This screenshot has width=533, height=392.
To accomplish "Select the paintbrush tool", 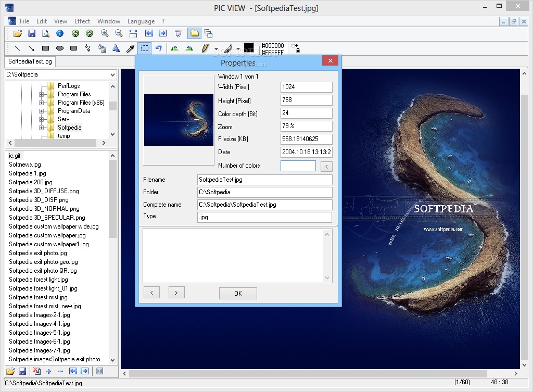I will pyautogui.click(x=228, y=48).
